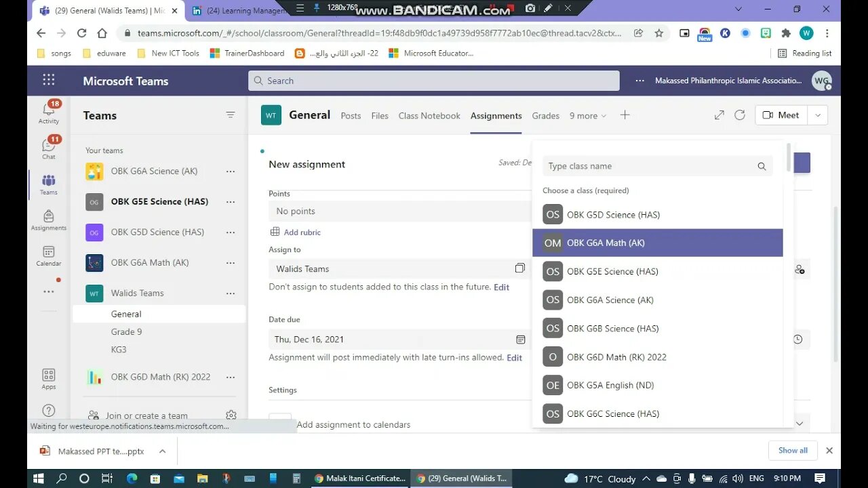Open the Chrome tab search chevron
Viewport: 868px width, 488px height.
pyautogui.click(x=738, y=9)
